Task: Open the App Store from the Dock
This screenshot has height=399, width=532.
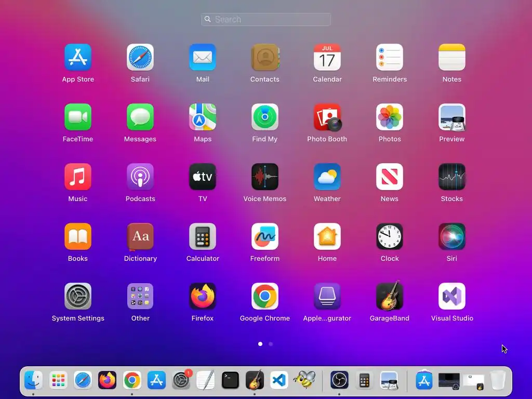Action: (156, 380)
